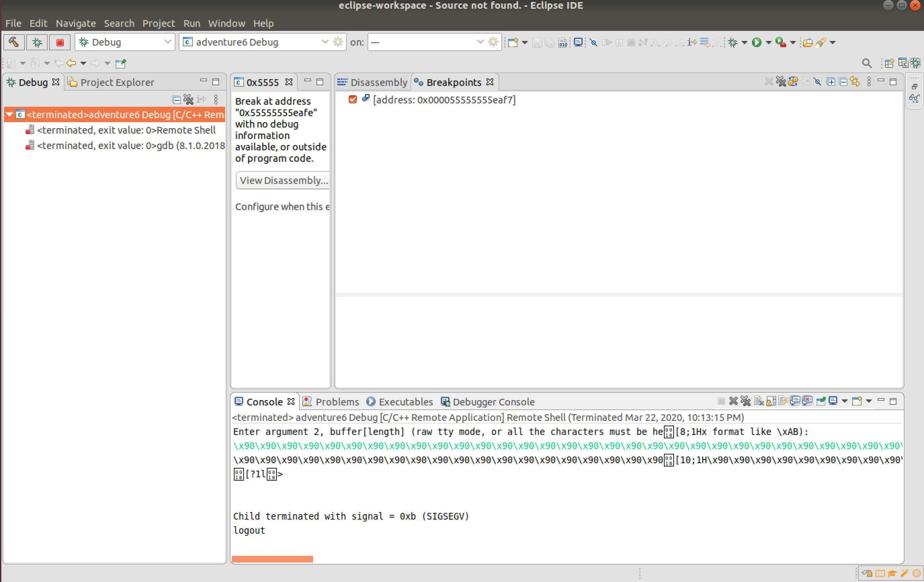Open the Run menu
The image size is (924, 582).
pyautogui.click(x=192, y=23)
